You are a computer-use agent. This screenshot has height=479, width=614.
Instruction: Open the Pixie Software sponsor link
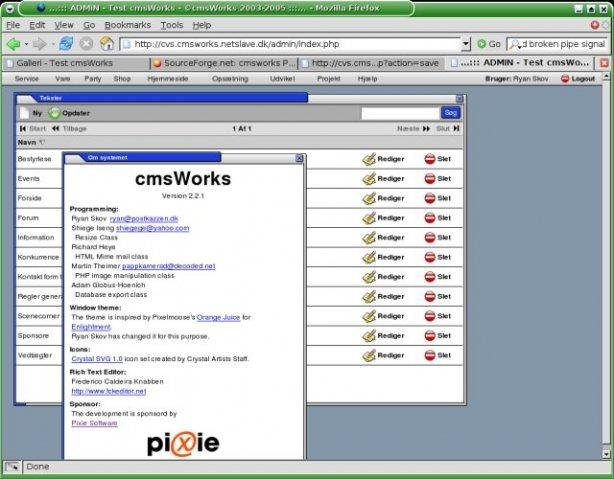(x=94, y=423)
